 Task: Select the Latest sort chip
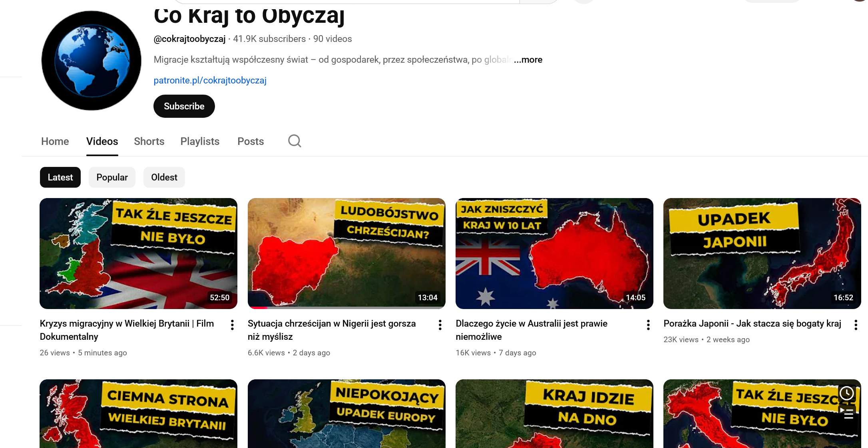click(60, 177)
